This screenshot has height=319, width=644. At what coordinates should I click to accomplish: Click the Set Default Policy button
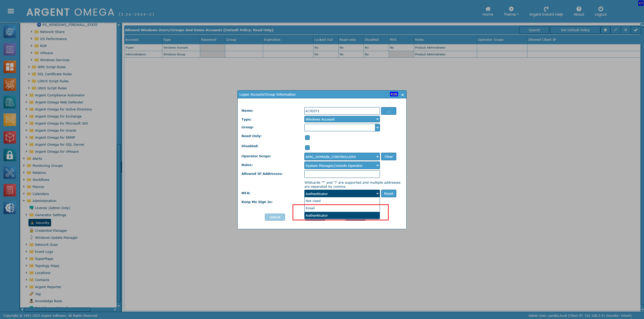pos(575,30)
